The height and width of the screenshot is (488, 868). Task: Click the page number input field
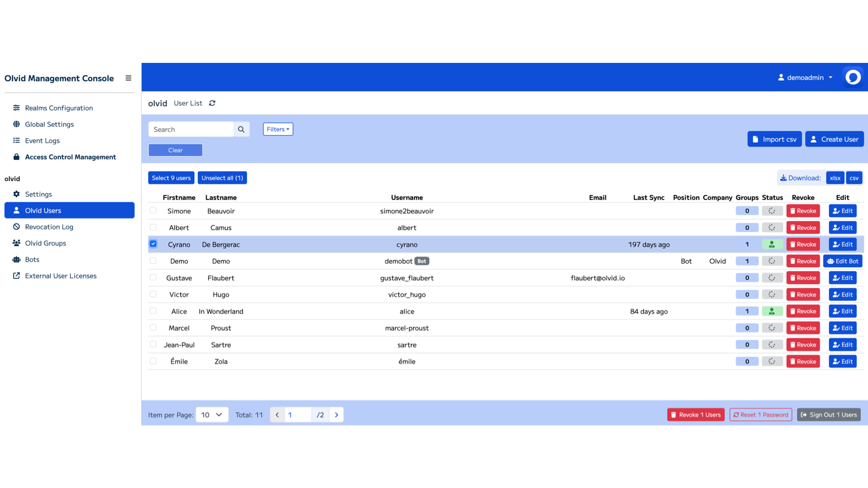298,415
